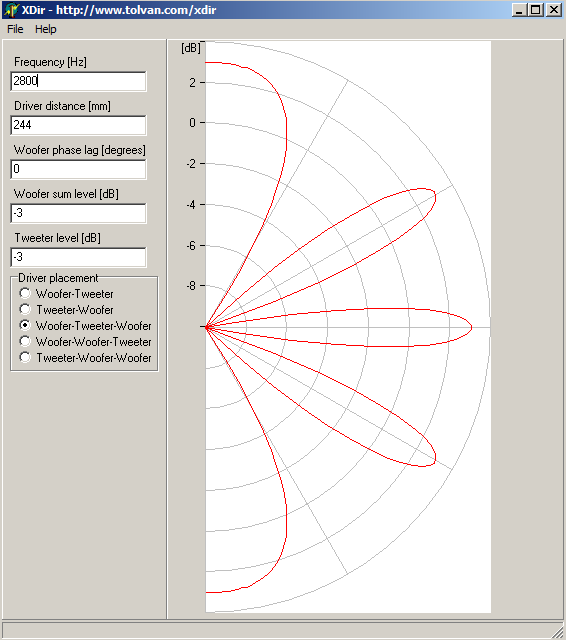Image resolution: width=566 pixels, height=640 pixels.
Task: Minimize the XDir window
Action: 519,10
